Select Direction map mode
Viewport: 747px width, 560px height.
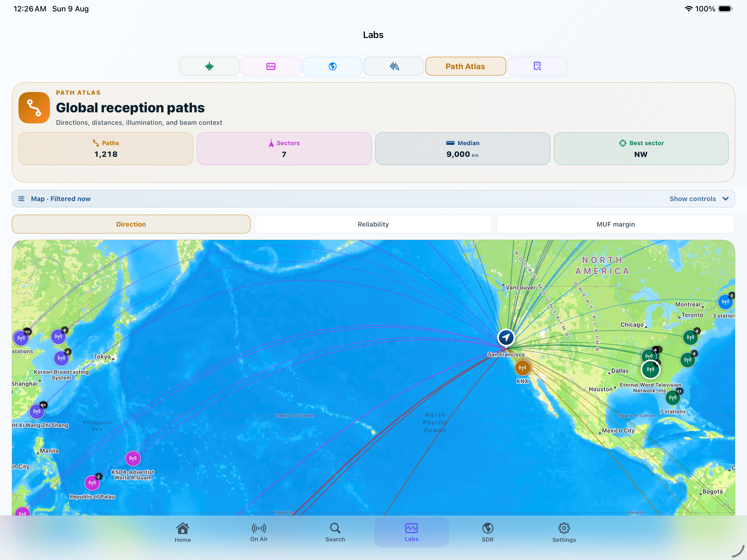[x=131, y=224]
